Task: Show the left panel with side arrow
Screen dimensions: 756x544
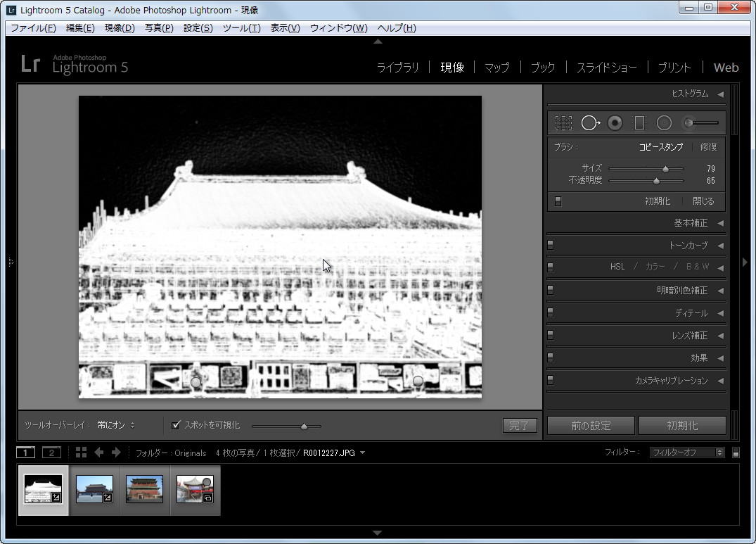Action: coord(11,262)
